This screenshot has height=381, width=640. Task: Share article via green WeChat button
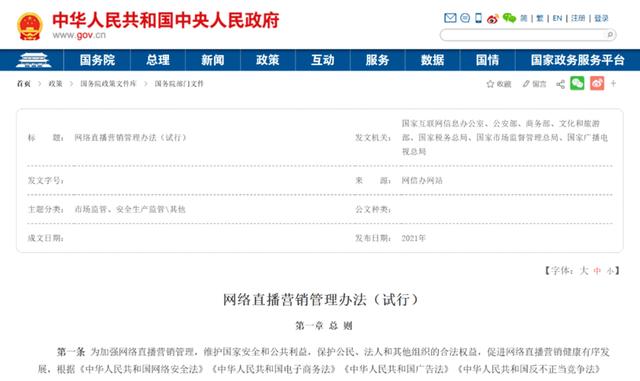[577, 83]
